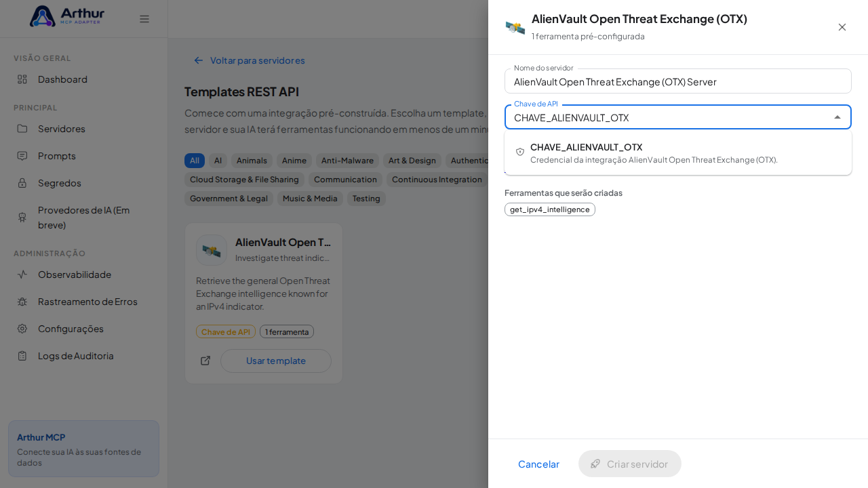This screenshot has width=868, height=488.
Task: Click the Usar template button
Action: click(276, 361)
